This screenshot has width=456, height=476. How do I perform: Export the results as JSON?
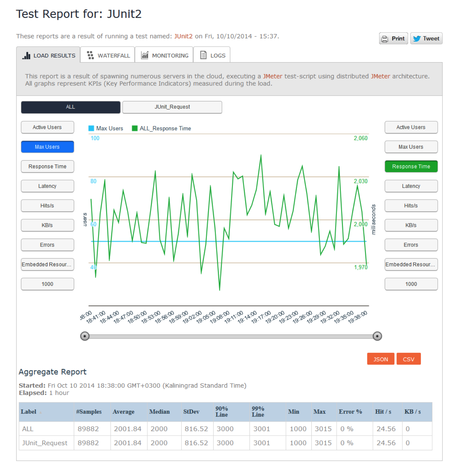380,359
